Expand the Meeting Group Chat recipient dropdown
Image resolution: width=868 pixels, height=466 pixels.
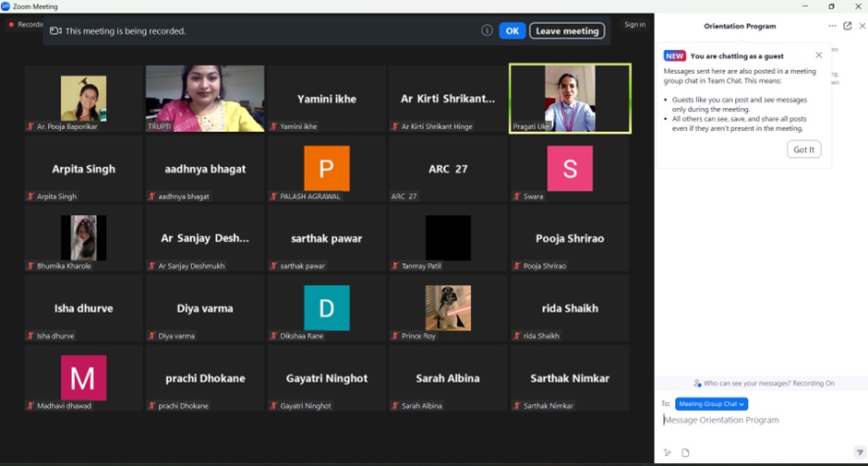click(711, 404)
